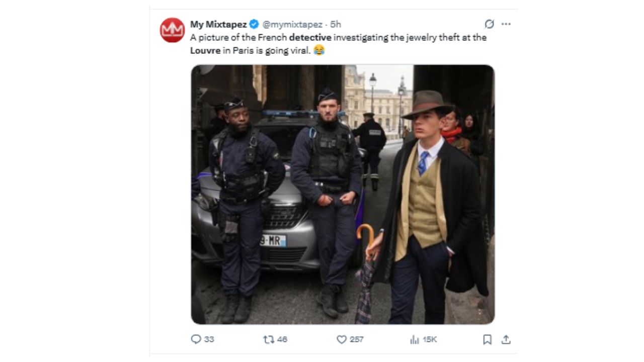Screen dimensions: 644x362
Task: Click the blue verified badge
Action: coord(254,24)
